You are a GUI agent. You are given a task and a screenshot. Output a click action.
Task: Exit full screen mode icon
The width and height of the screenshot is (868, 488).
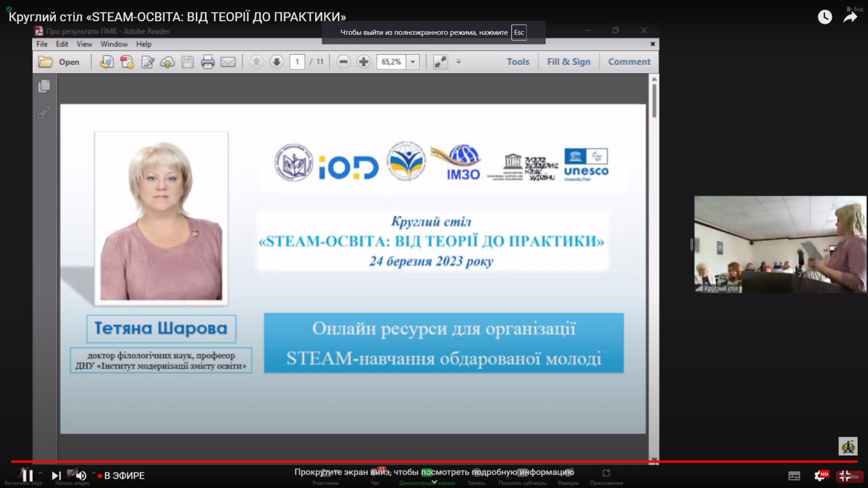pos(845,476)
